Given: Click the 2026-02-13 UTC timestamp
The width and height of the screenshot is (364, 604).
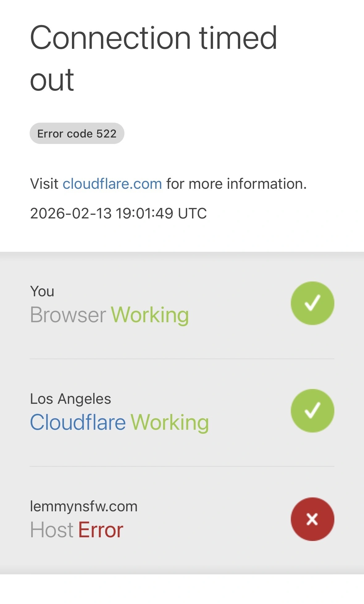Looking at the screenshot, I should 118,213.
